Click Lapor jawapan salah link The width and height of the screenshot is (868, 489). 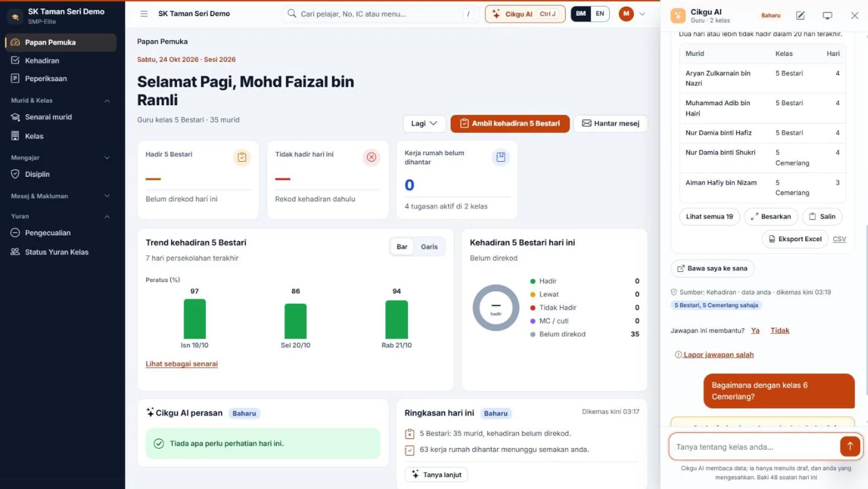click(715, 355)
